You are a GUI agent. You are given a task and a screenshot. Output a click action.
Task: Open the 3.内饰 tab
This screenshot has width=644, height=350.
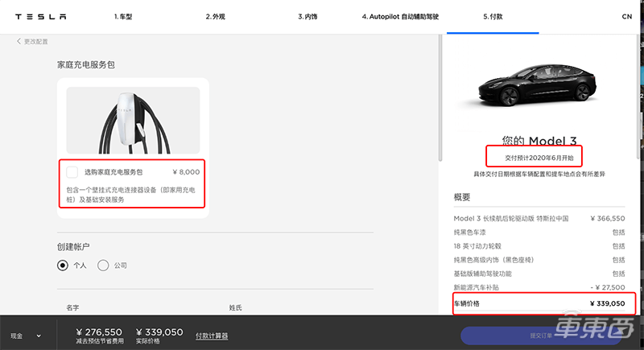click(x=308, y=17)
